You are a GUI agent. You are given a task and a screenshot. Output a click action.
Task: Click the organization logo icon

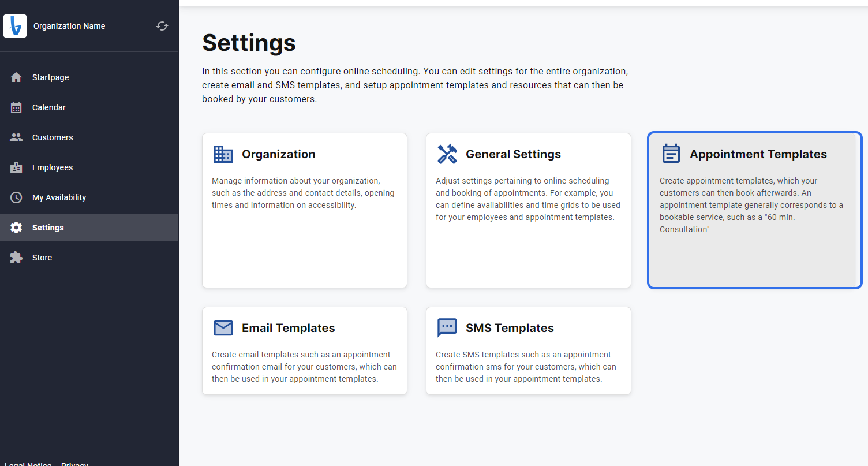pos(15,26)
